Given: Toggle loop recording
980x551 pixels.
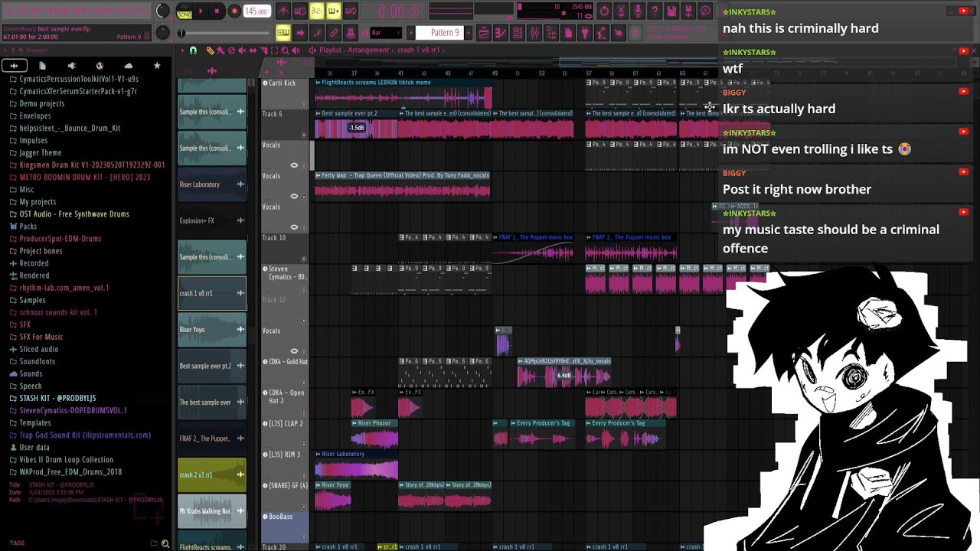Looking at the screenshot, I should (x=350, y=11).
